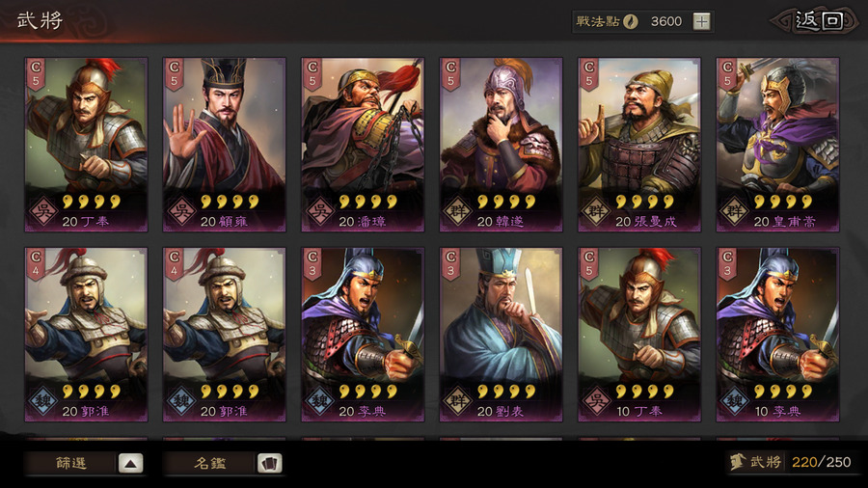This screenshot has height=488, width=868.
Task: Click the 篩選 filter label
Action: [71, 463]
